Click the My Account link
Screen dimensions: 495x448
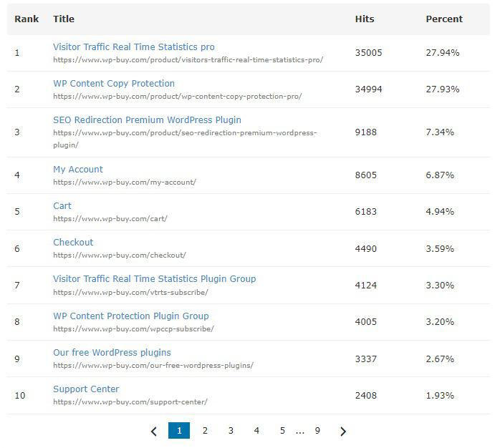click(77, 170)
